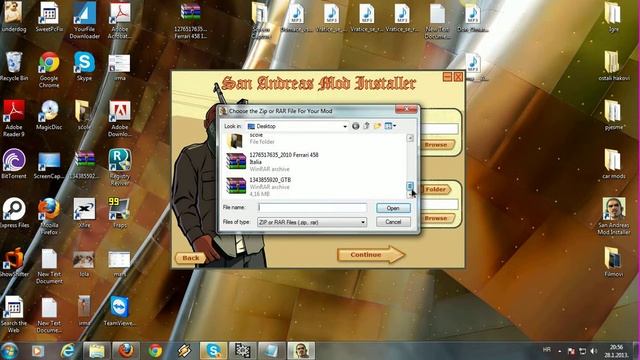Viewport: 640px width, 360px height.
Task: Click into the File name field
Action: (313, 208)
